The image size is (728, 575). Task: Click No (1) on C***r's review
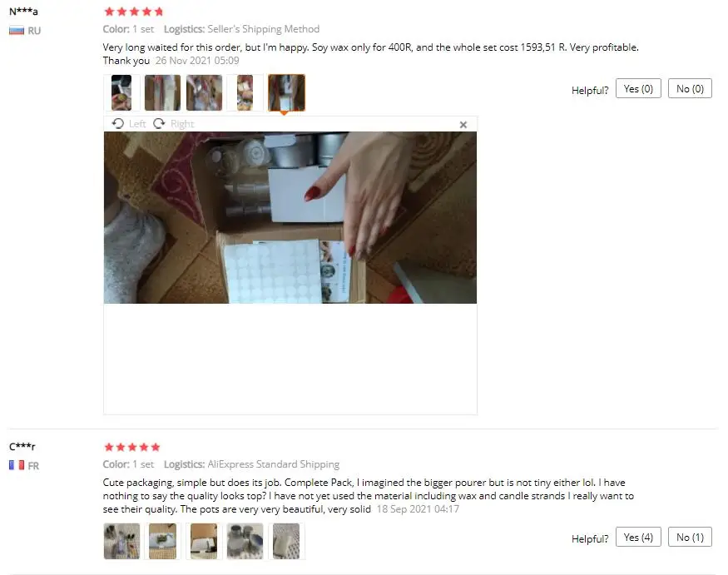tap(690, 537)
